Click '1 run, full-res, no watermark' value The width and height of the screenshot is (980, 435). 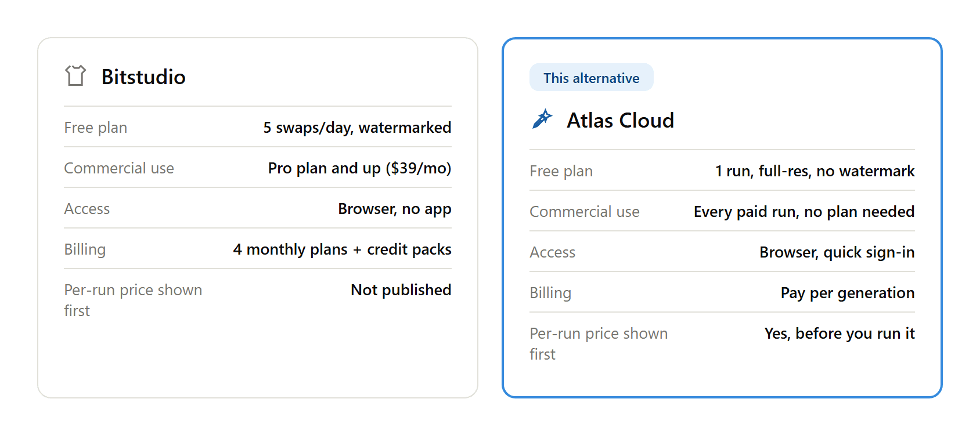click(x=815, y=171)
